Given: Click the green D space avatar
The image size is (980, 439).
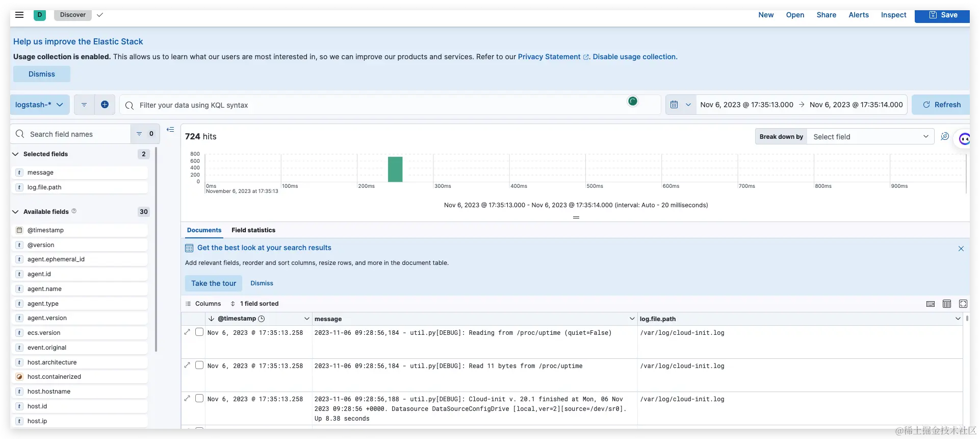Looking at the screenshot, I should 40,15.
